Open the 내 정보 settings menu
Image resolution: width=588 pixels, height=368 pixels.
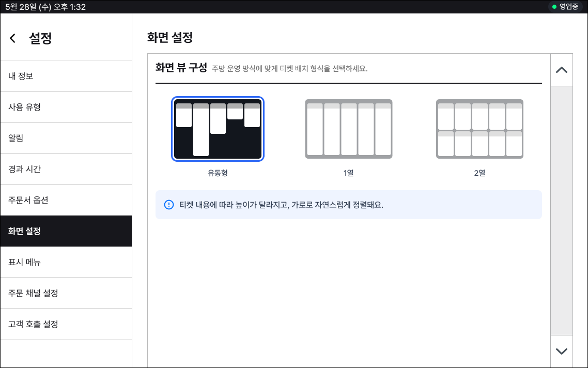(x=66, y=76)
